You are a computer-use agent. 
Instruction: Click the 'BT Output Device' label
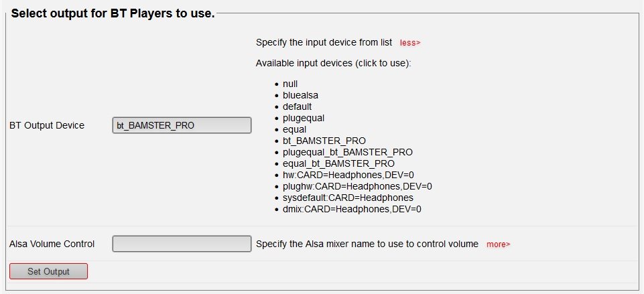pyautogui.click(x=47, y=125)
